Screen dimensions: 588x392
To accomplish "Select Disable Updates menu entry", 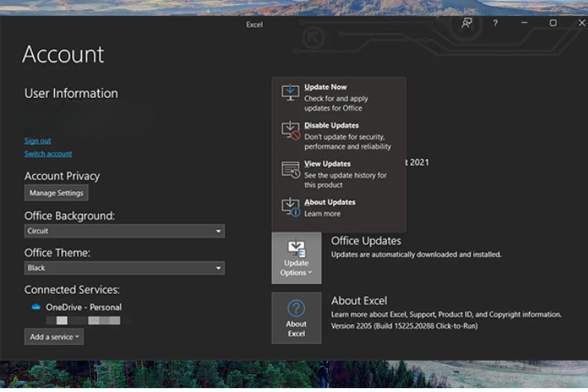I will coord(338,136).
